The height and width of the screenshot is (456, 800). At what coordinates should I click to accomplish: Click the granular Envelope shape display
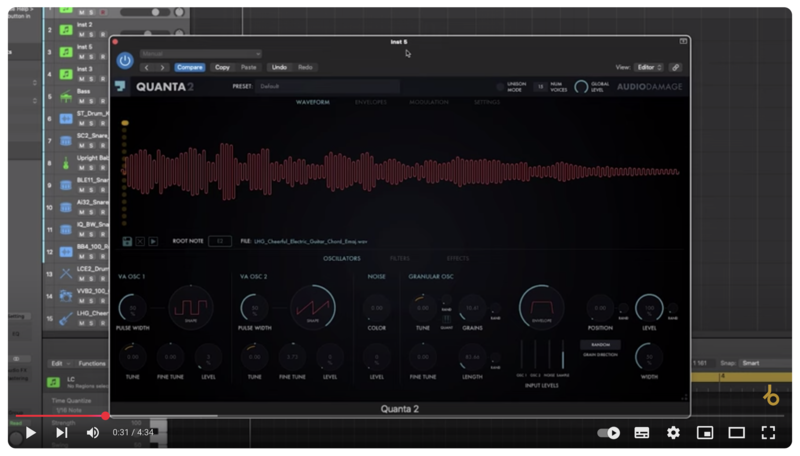point(541,308)
